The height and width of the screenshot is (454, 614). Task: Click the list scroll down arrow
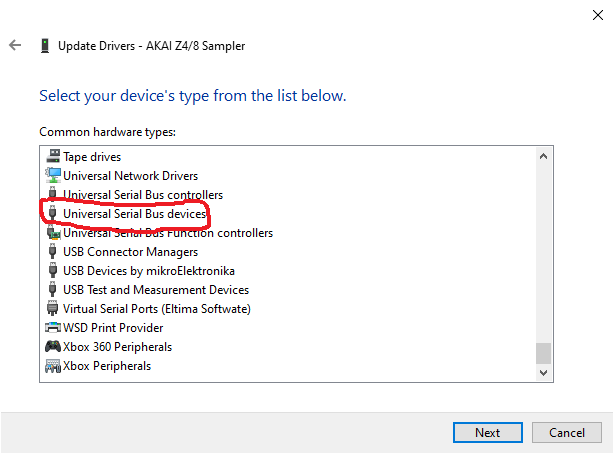(x=543, y=373)
